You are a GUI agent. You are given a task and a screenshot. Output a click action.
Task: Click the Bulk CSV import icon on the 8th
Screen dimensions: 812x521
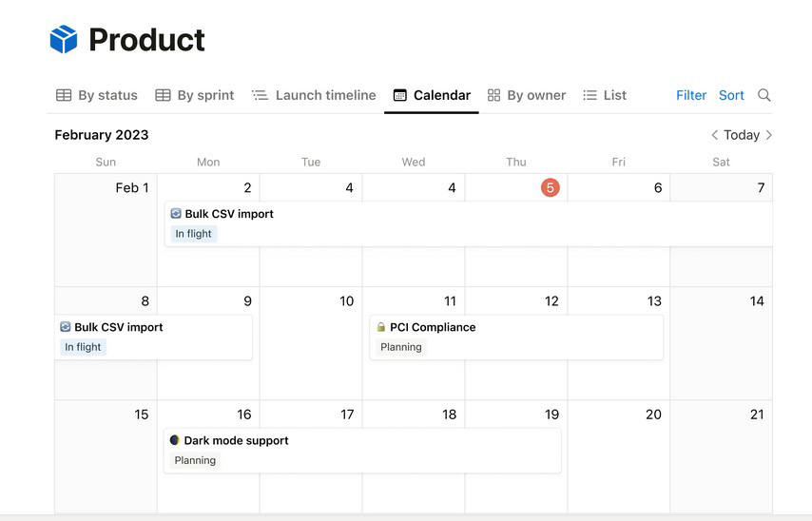(66, 327)
